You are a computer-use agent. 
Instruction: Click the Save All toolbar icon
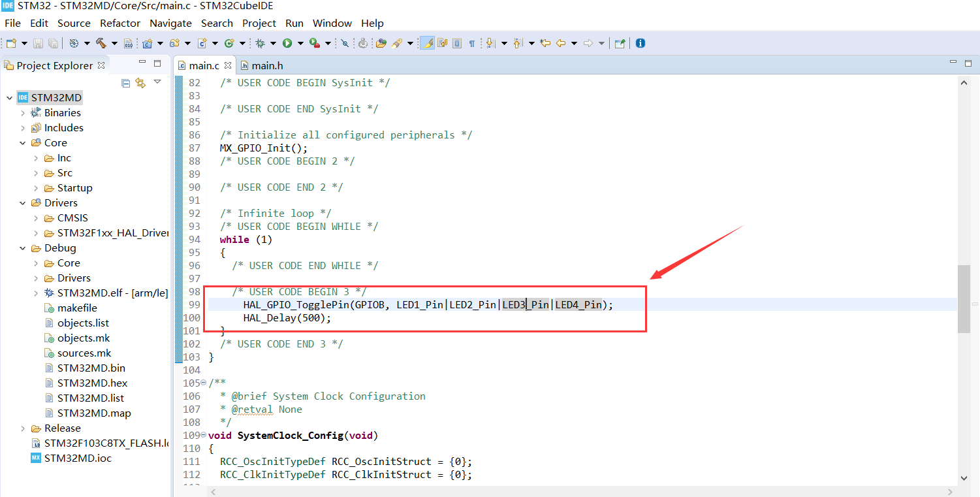pyautogui.click(x=53, y=43)
